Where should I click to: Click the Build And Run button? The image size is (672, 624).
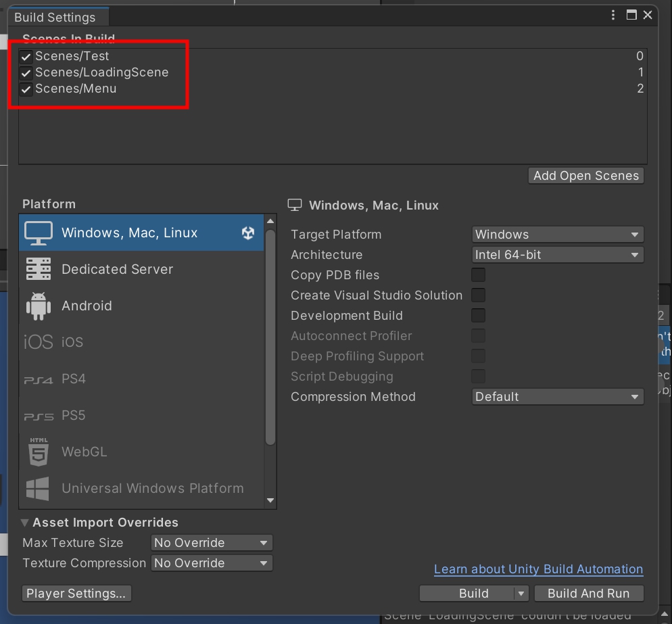pos(588,593)
